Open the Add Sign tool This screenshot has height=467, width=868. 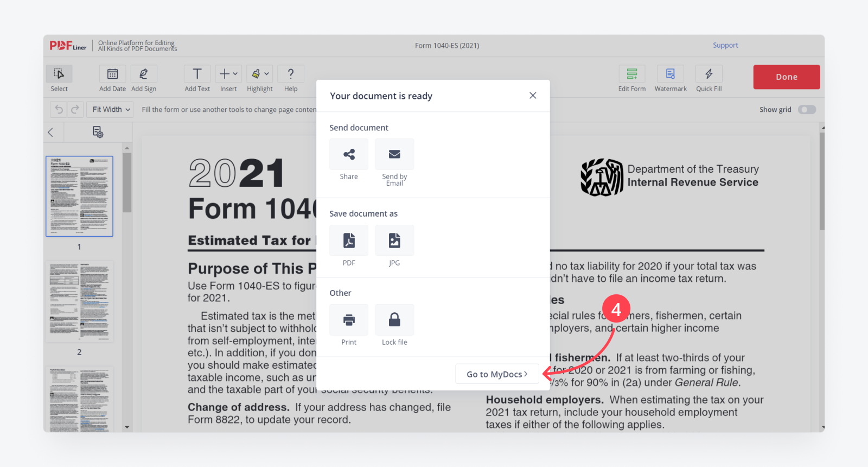(144, 74)
